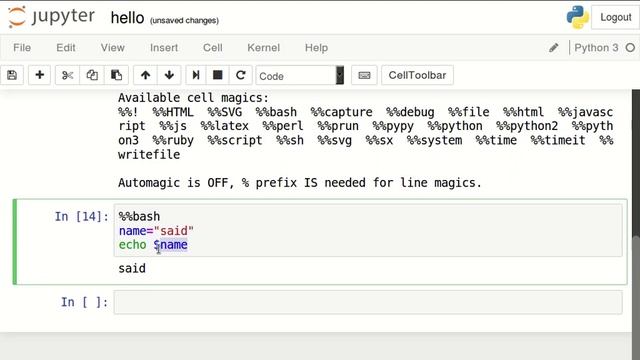Open the Cell menu
Image resolution: width=640 pixels, height=360 pixels.
pos(213,48)
